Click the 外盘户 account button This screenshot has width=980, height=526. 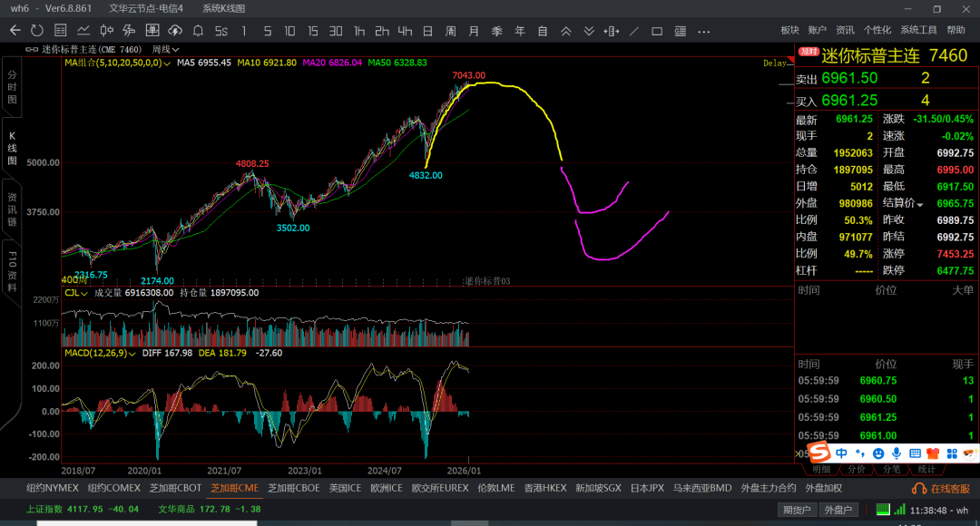point(838,510)
